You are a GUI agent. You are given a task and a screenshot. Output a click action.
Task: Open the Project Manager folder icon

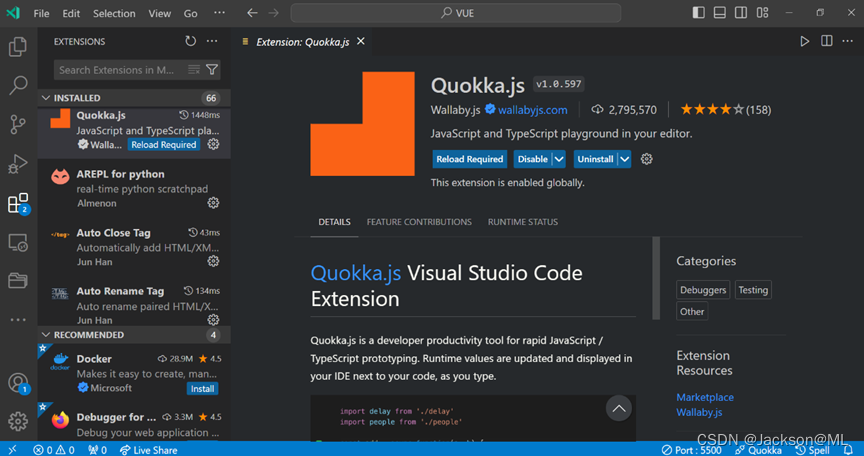click(18, 280)
